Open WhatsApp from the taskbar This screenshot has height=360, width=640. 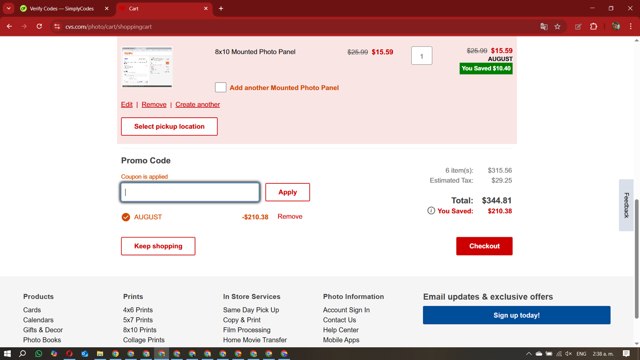(38, 353)
